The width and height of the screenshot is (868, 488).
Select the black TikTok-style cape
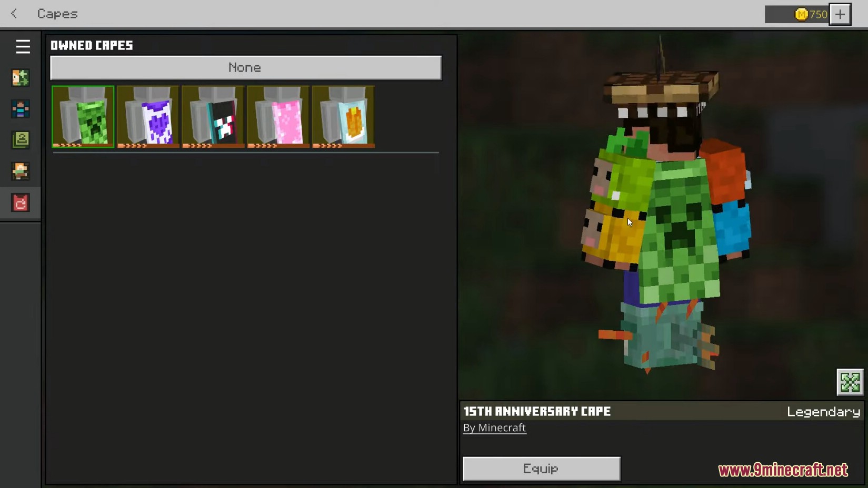pos(213,117)
